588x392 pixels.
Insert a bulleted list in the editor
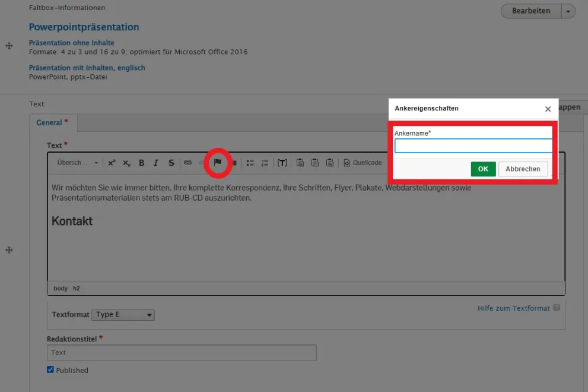click(250, 162)
